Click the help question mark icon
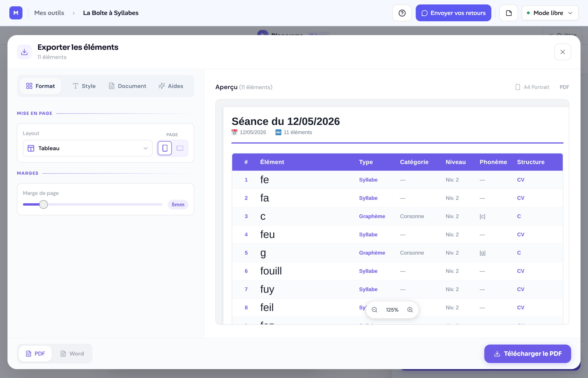This screenshot has height=378, width=588. coord(402,13)
